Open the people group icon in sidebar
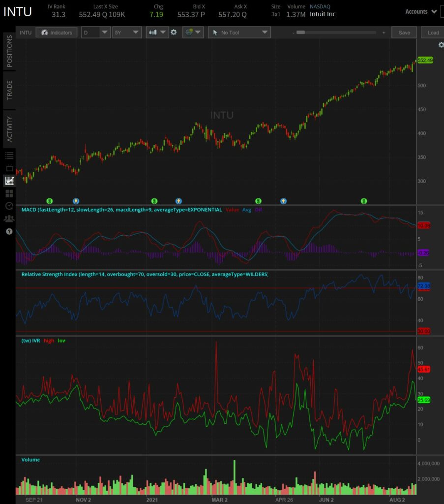This screenshot has width=444, height=504. 9,219
